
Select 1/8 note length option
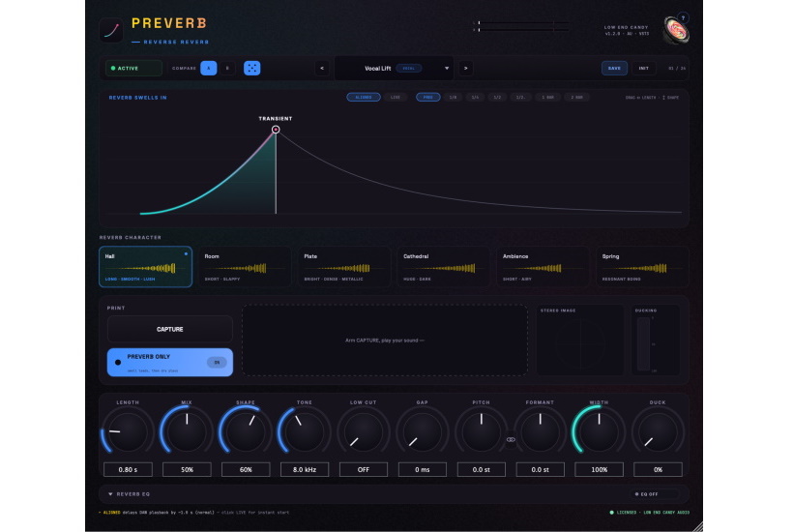[454, 97]
